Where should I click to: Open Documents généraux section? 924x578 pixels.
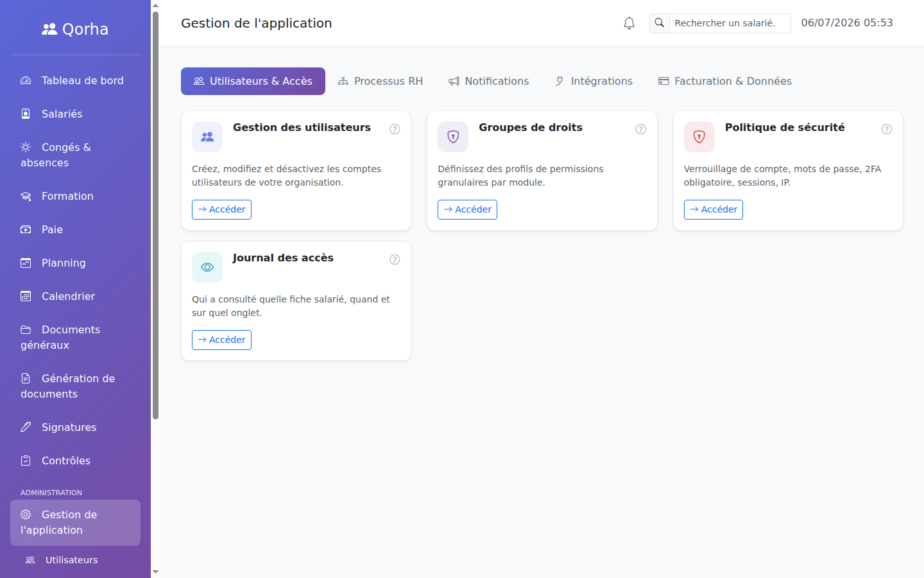point(75,337)
